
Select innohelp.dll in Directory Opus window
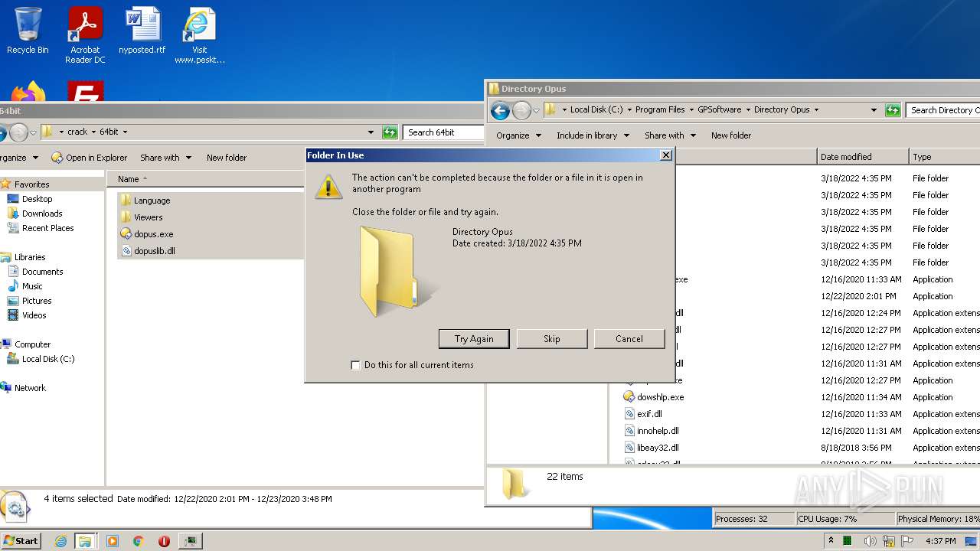pos(651,431)
